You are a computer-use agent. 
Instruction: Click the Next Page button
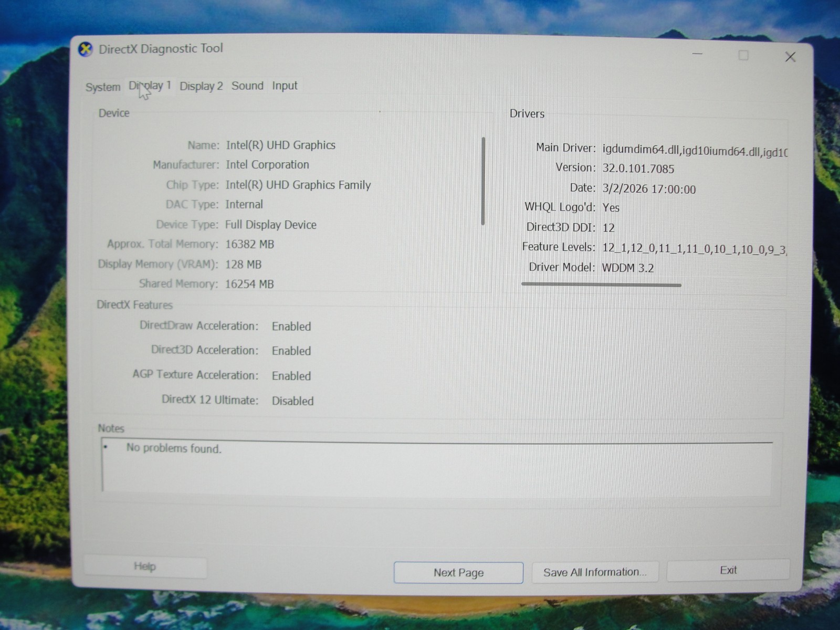[x=458, y=573]
